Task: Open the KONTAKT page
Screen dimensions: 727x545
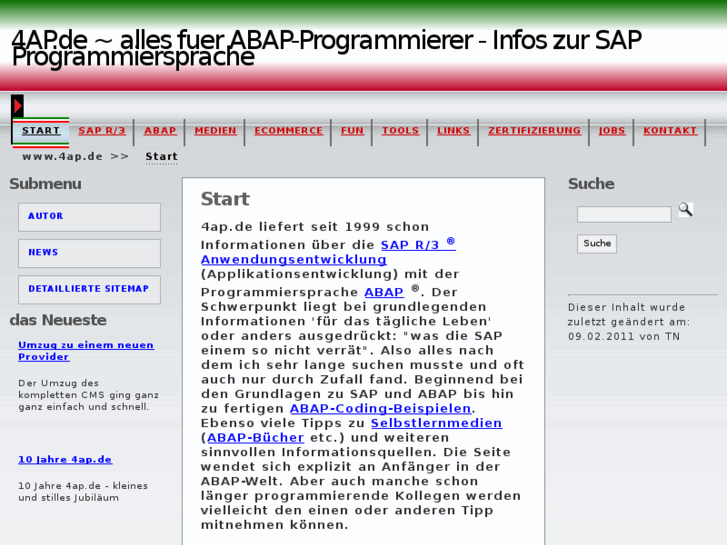Action: (670, 131)
